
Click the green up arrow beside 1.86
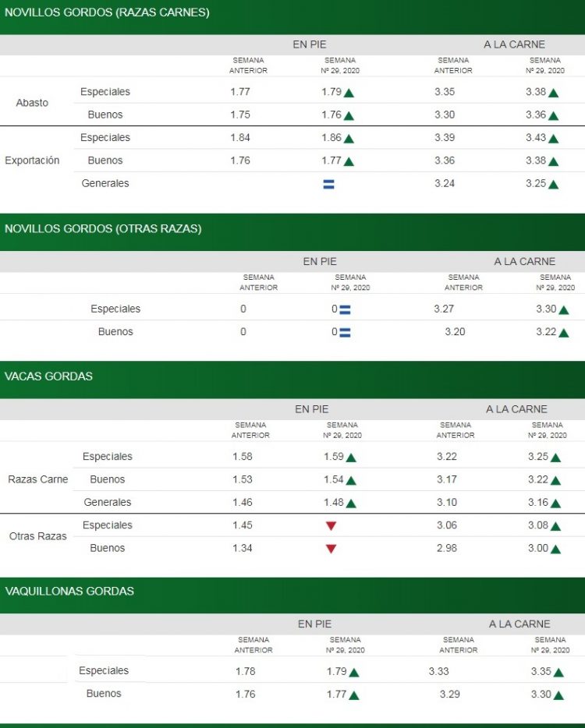[349, 139]
